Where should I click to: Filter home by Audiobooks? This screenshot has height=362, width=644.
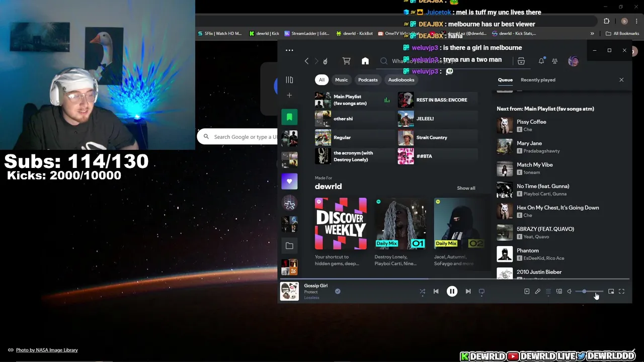coord(401,80)
